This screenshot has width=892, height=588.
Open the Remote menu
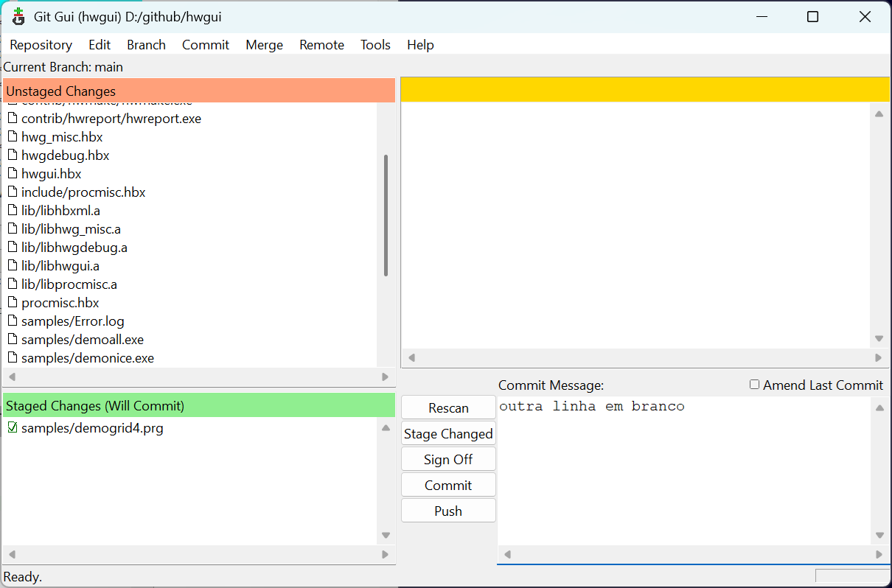[x=321, y=45]
